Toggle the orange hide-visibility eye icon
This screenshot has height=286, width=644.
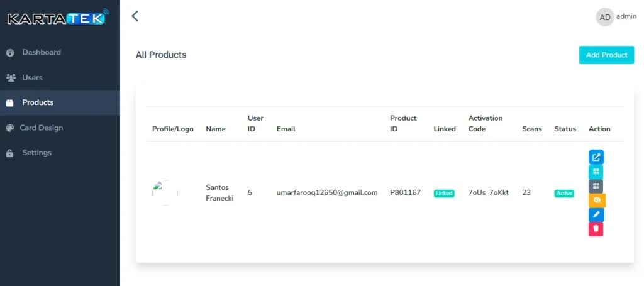click(x=596, y=201)
